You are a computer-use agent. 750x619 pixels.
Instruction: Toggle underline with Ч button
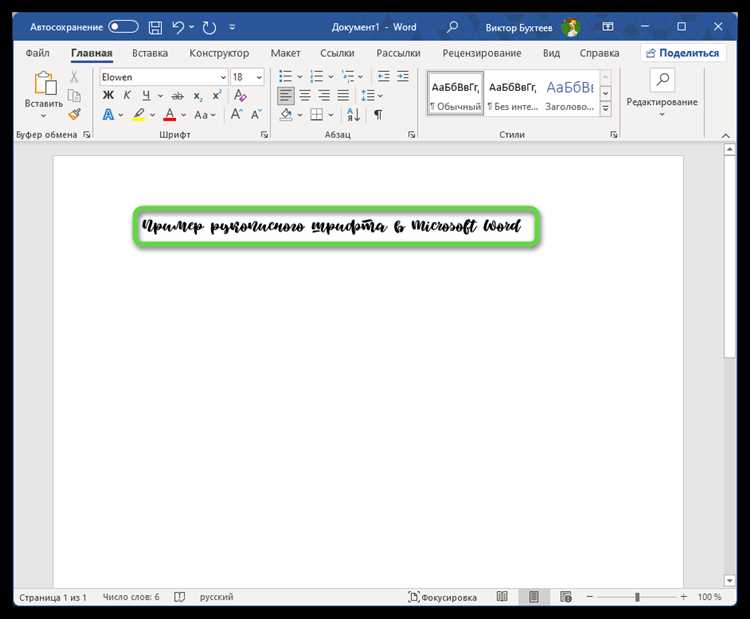click(x=146, y=96)
